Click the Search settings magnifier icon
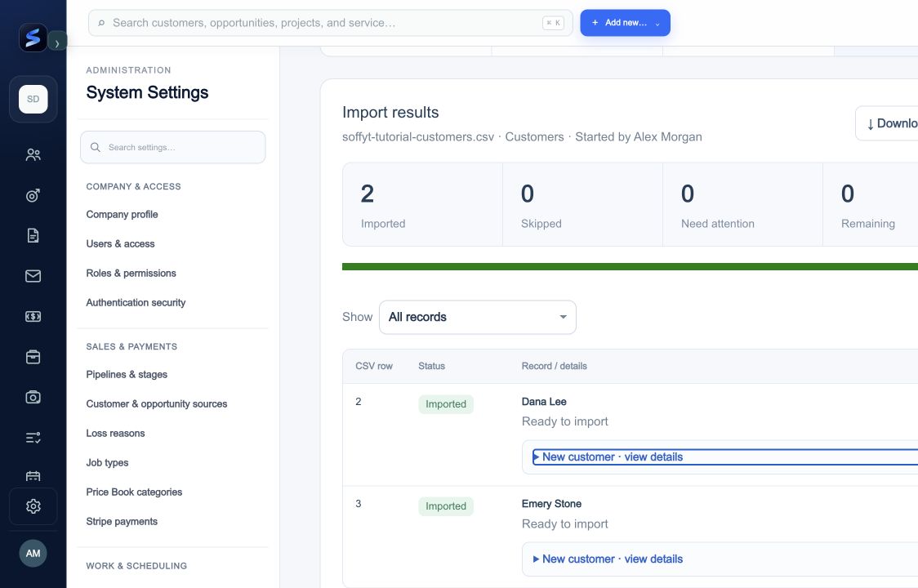The width and height of the screenshot is (918, 588). pos(96,147)
